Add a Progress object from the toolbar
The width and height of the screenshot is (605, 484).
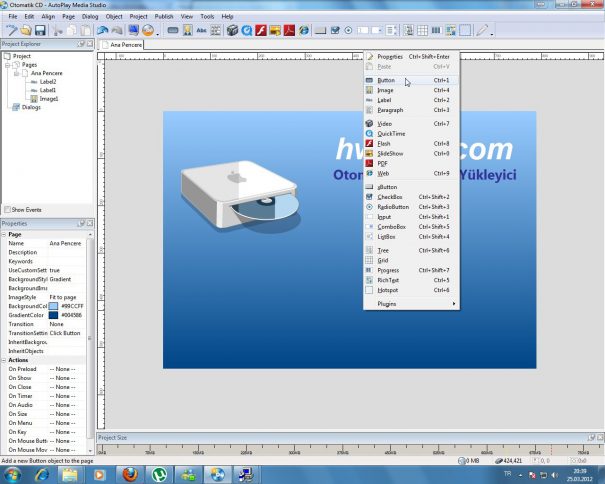click(x=436, y=30)
